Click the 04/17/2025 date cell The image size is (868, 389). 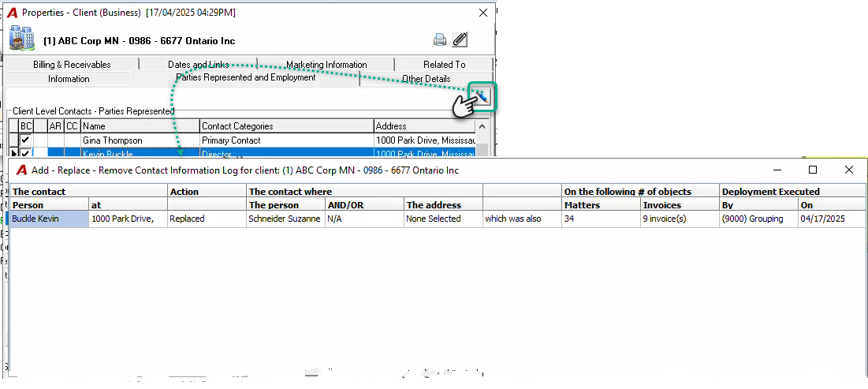(832, 219)
